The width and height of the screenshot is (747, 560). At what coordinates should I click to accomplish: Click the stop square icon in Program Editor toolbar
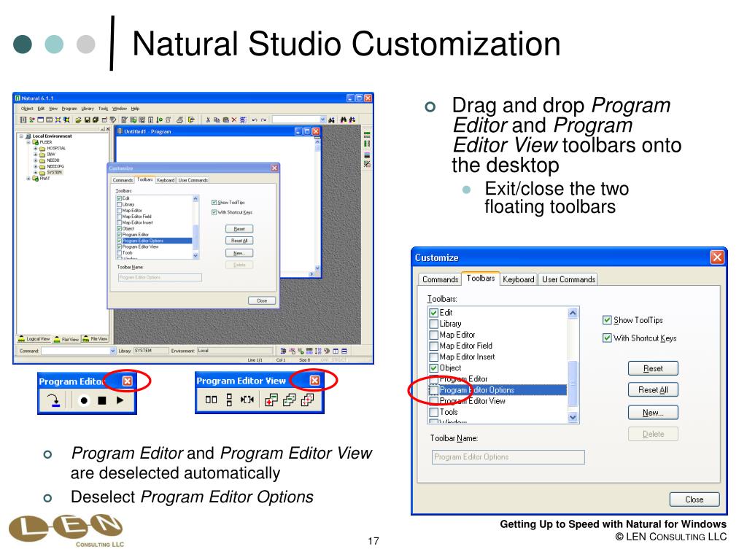tap(101, 400)
